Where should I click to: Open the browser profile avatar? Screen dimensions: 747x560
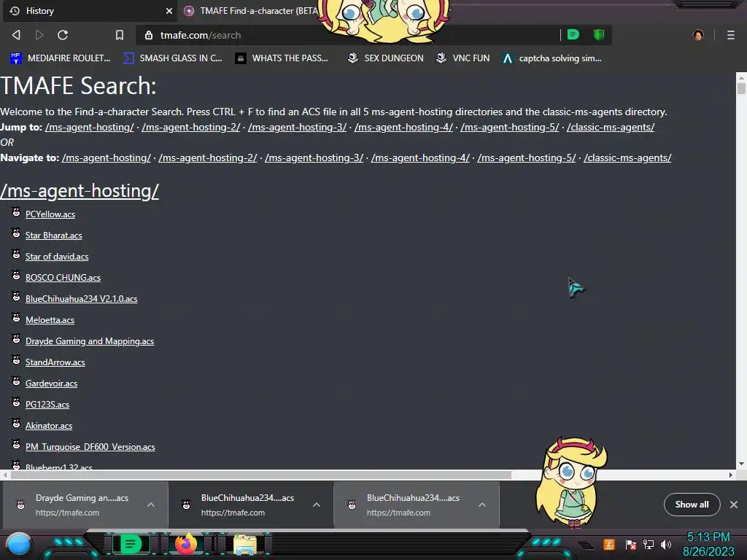pos(698,35)
